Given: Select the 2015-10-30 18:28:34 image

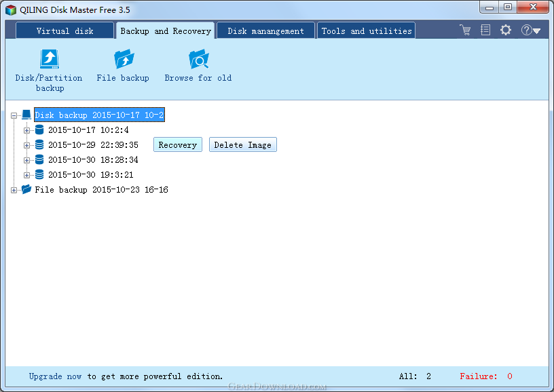Looking at the screenshot, I should tap(93, 160).
